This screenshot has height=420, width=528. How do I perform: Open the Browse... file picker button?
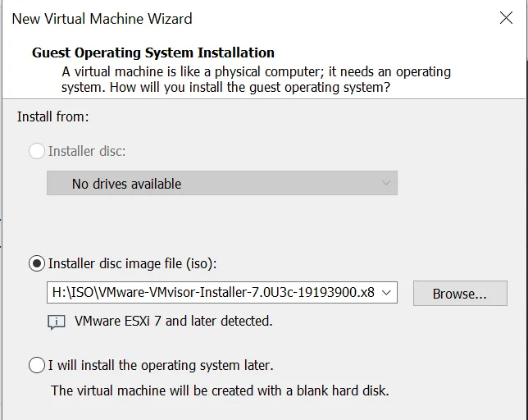(460, 294)
